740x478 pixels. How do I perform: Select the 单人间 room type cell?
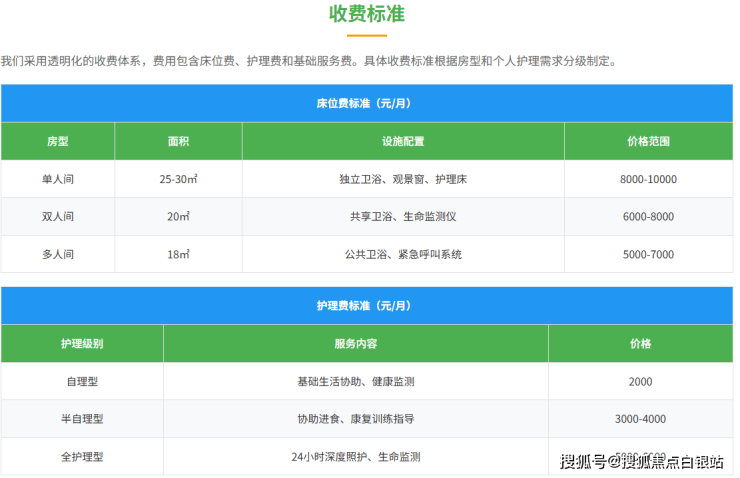tap(58, 179)
